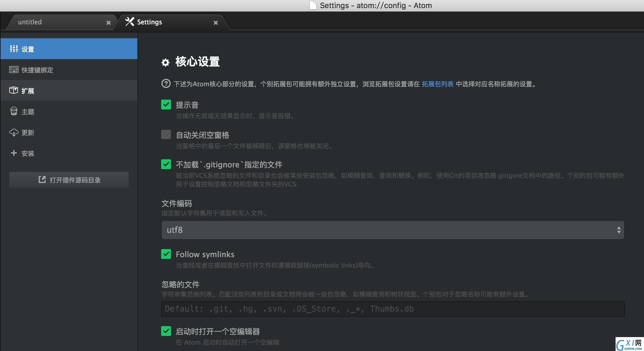The height and width of the screenshot is (351, 644).
Task: Click the external link icon on 打开插件源码目录
Action: click(42, 180)
